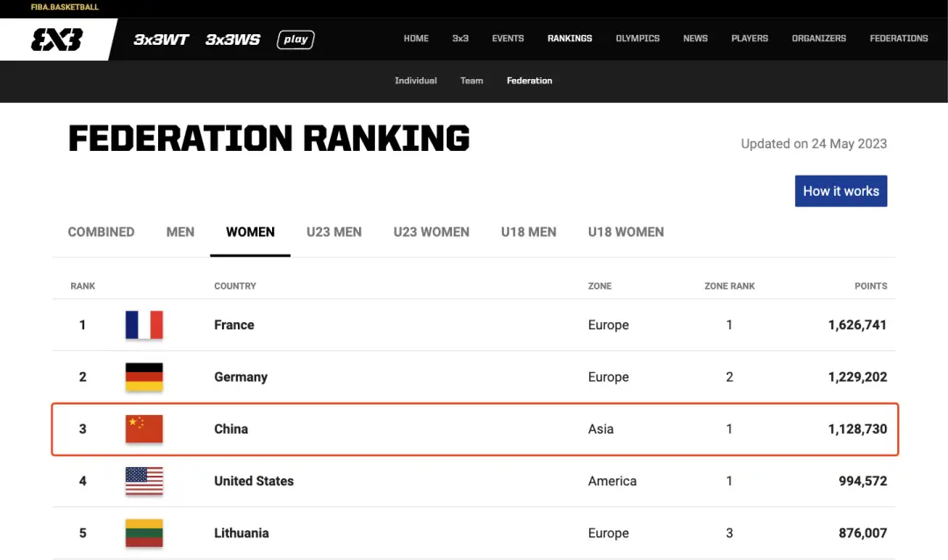
Task: Select the MEN ranking tab
Action: (180, 232)
